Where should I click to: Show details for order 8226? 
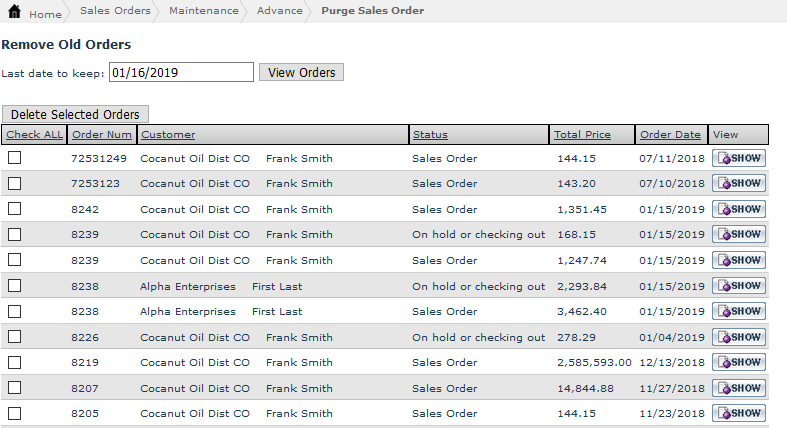738,337
